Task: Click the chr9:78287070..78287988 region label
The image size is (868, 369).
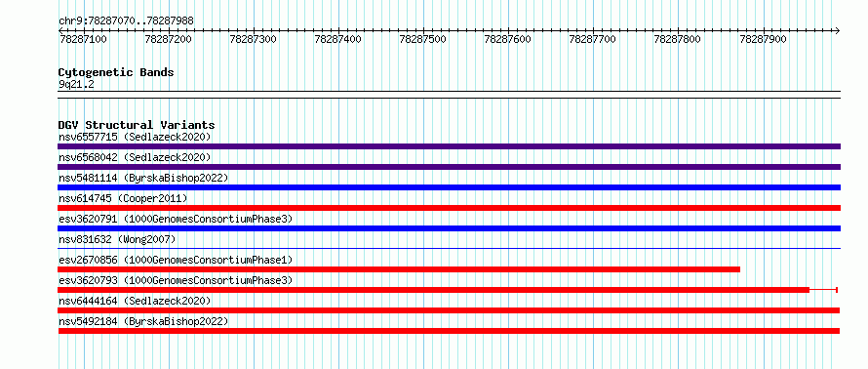Action: 126,21
